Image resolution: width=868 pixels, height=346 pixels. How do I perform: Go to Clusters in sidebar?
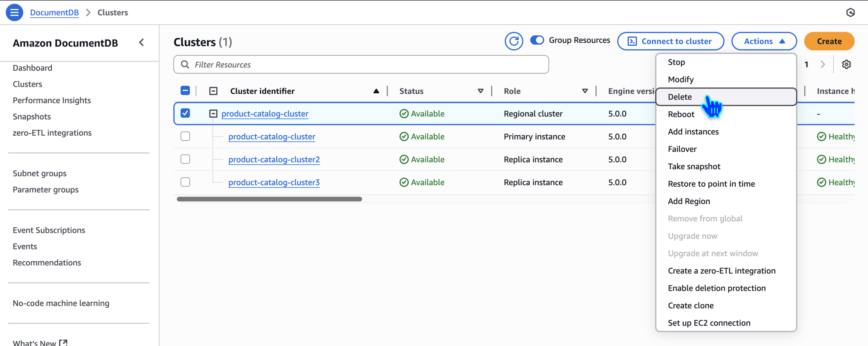pyautogui.click(x=27, y=84)
